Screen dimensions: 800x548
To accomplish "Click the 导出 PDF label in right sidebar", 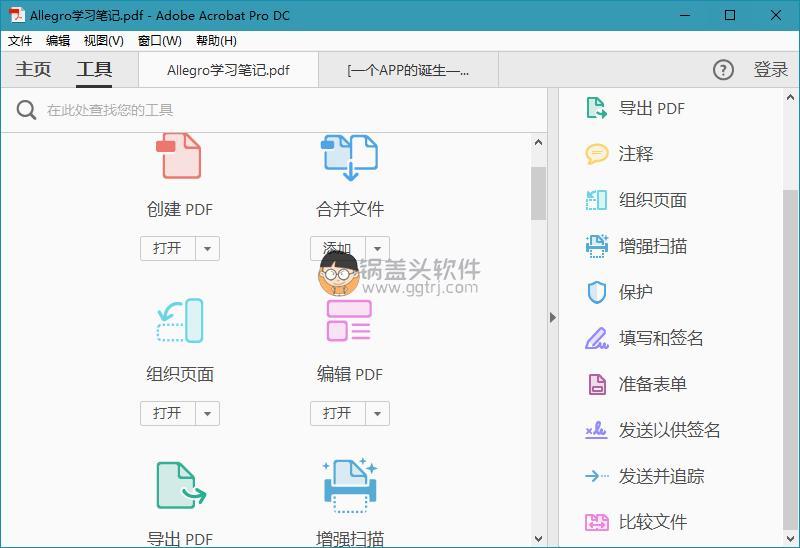I will click(652, 108).
